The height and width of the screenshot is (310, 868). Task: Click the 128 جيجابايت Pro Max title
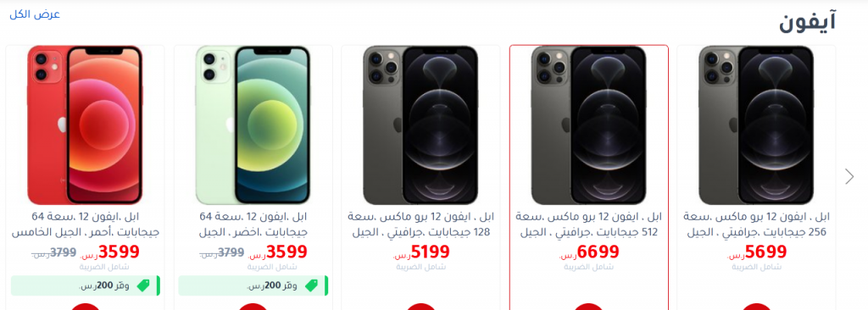pyautogui.click(x=420, y=224)
